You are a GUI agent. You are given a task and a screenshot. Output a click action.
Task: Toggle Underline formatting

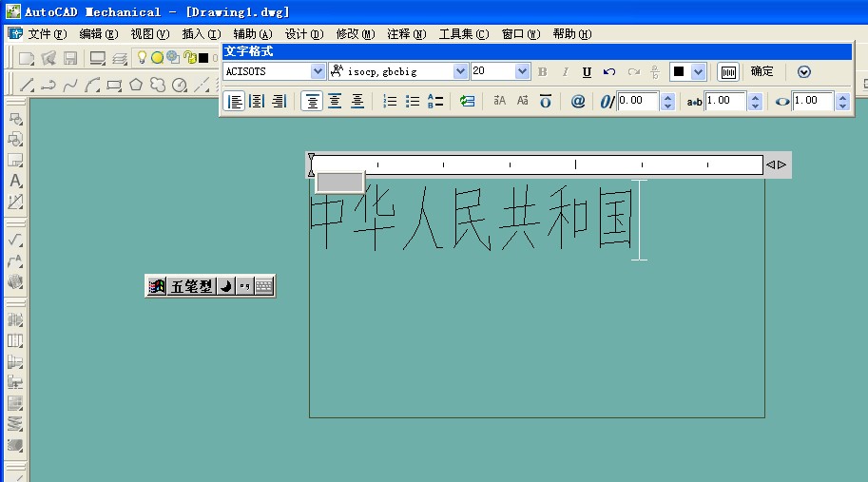click(x=587, y=72)
